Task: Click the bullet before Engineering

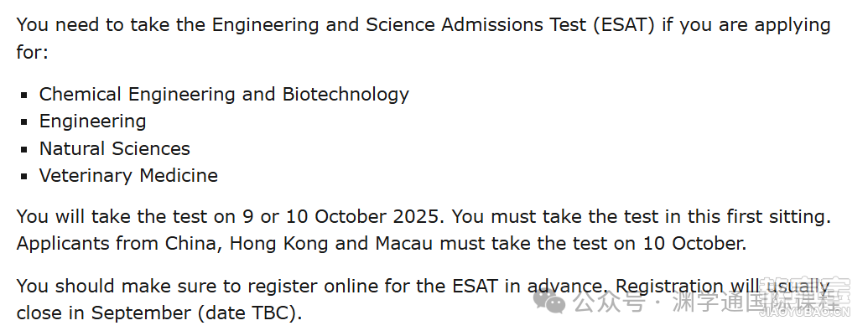Action: pyautogui.click(x=23, y=122)
